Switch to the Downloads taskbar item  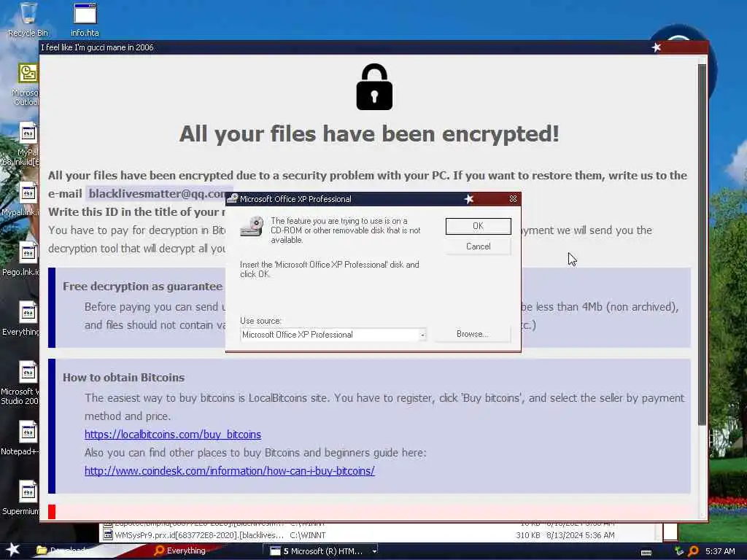pos(63,551)
